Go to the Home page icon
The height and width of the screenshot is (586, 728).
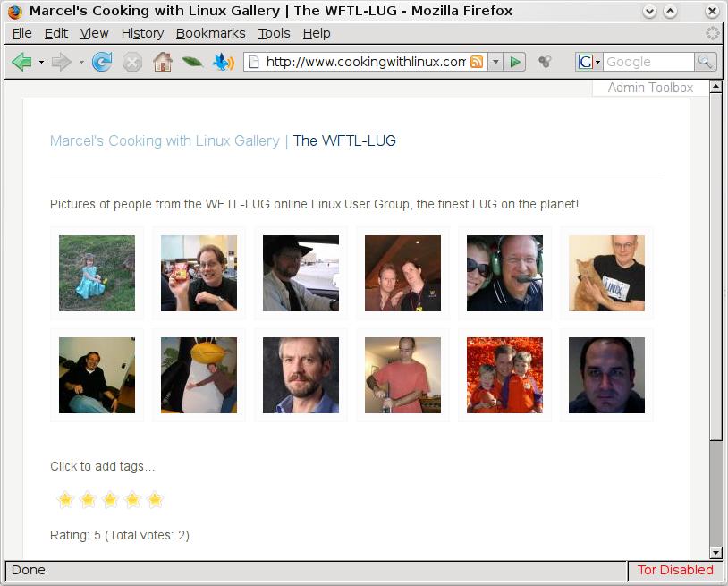[x=163, y=62]
